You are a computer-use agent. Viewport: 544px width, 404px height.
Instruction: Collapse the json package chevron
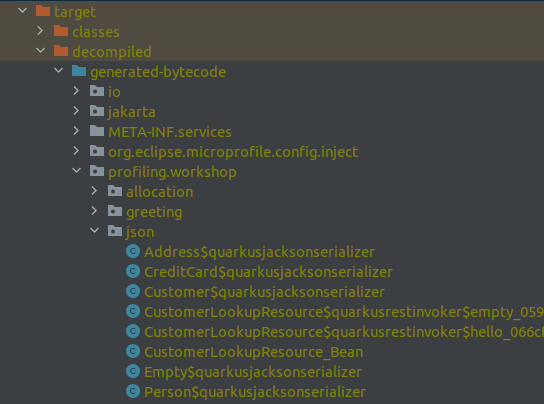(94, 231)
